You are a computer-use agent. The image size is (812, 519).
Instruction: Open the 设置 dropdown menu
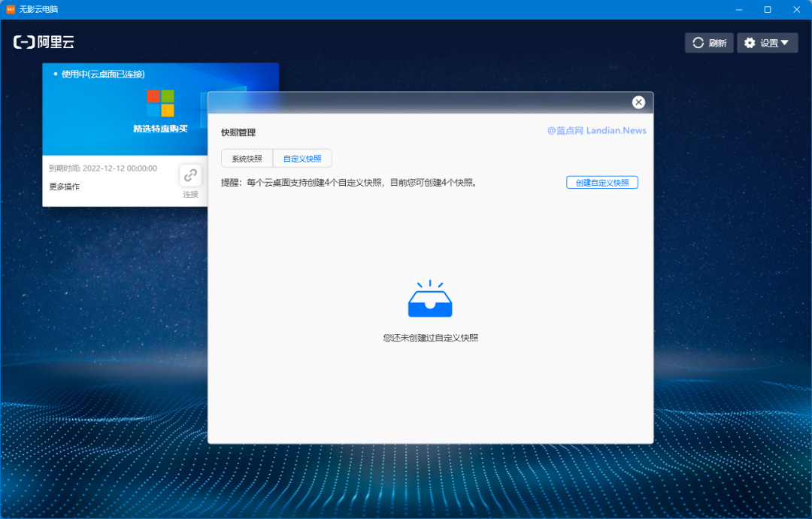tap(768, 43)
